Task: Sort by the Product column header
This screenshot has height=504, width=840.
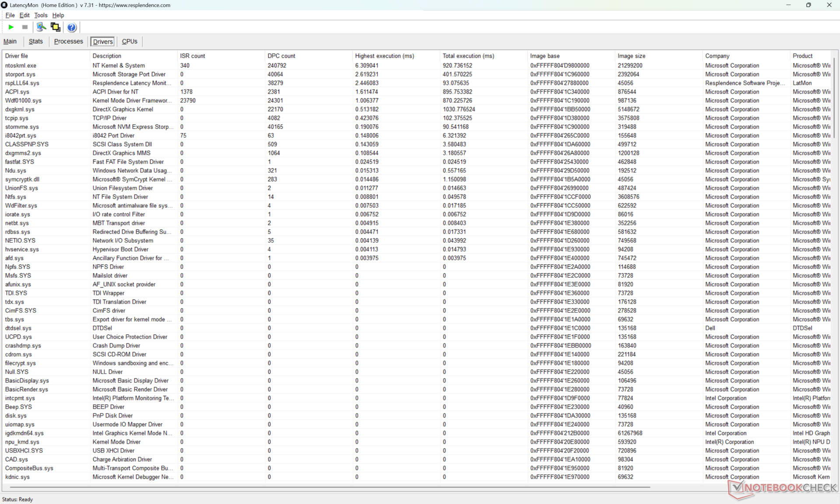Action: pos(810,56)
